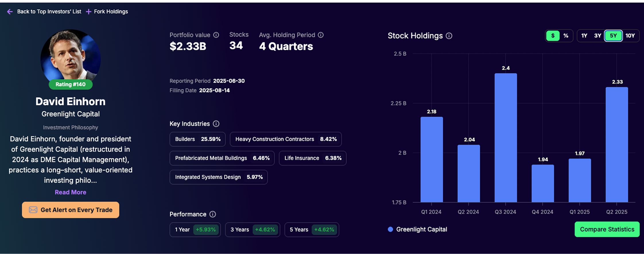644x254 pixels.
Task: Click the Rating #140 badge
Action: (71, 84)
